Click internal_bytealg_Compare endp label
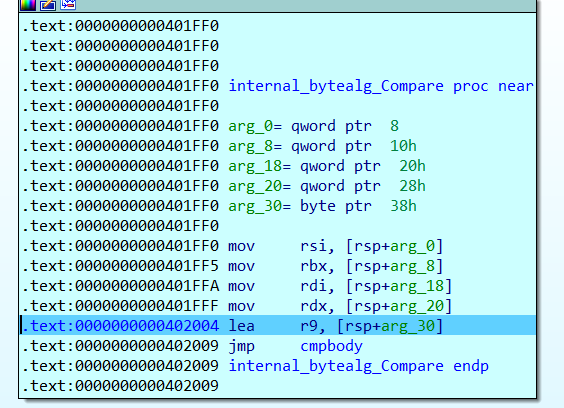 point(358,366)
